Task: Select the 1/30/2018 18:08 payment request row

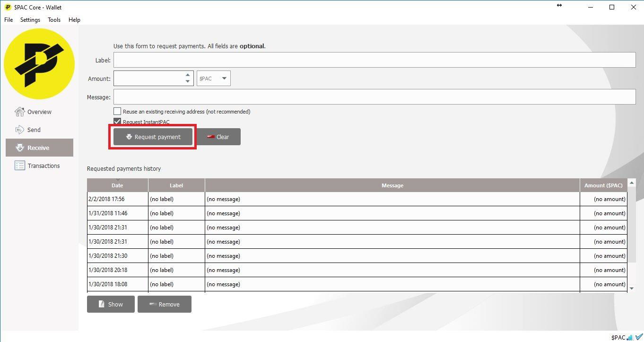Action: [x=357, y=284]
